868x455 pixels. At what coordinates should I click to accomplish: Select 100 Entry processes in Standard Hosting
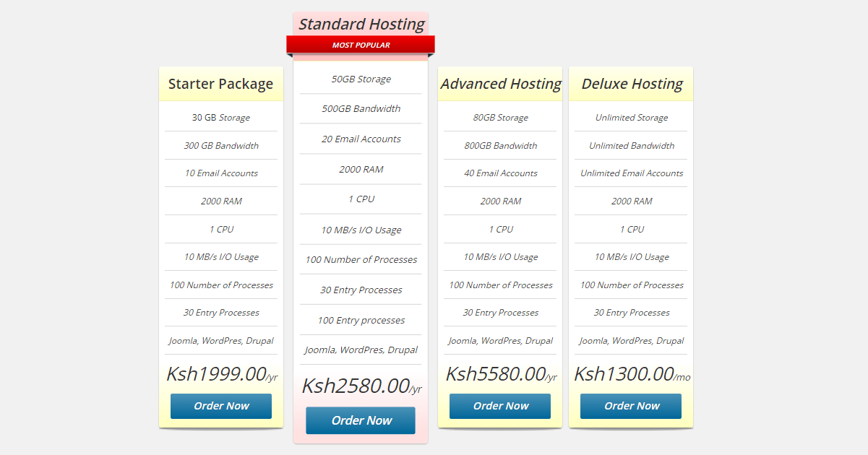point(361,321)
